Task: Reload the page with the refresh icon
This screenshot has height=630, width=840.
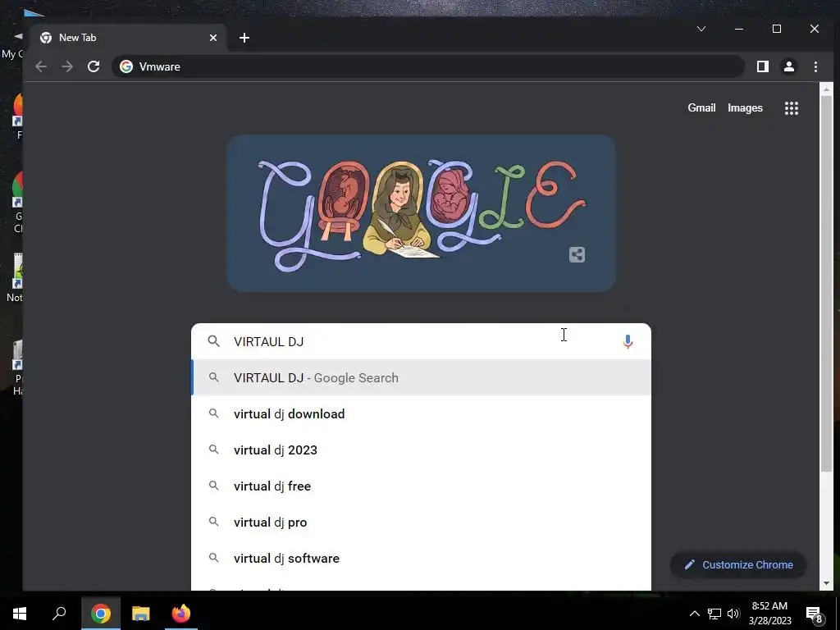Action: click(94, 66)
